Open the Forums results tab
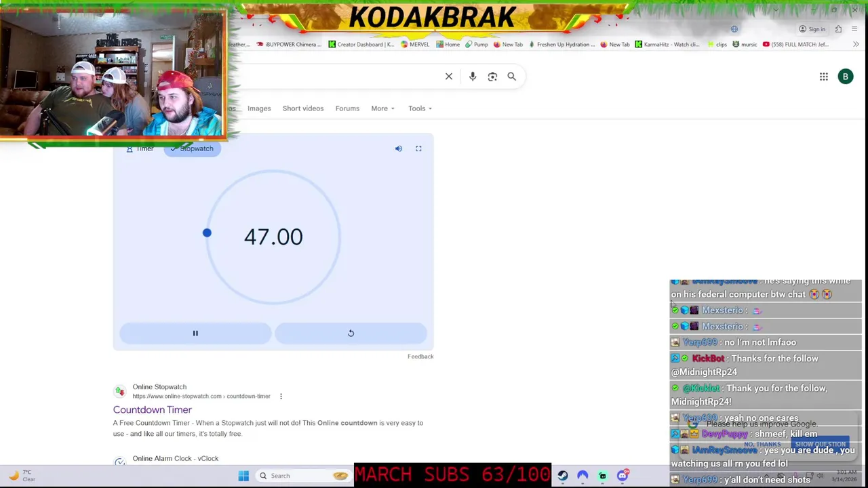The width and height of the screenshot is (868, 488). (347, 108)
